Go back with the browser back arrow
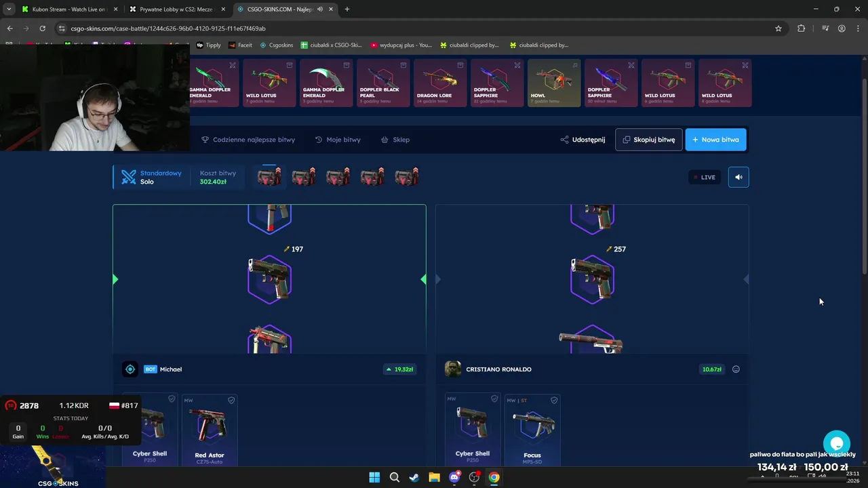 click(x=9, y=28)
